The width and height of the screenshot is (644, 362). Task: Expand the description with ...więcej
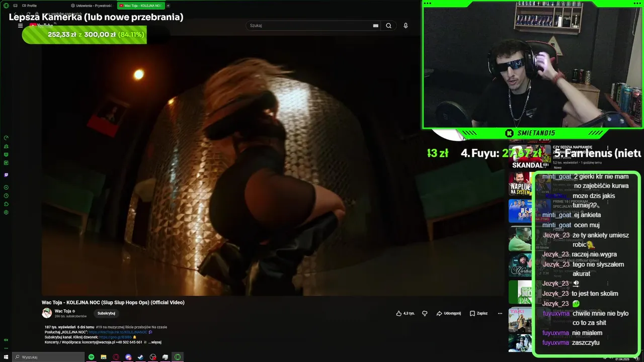point(155,342)
